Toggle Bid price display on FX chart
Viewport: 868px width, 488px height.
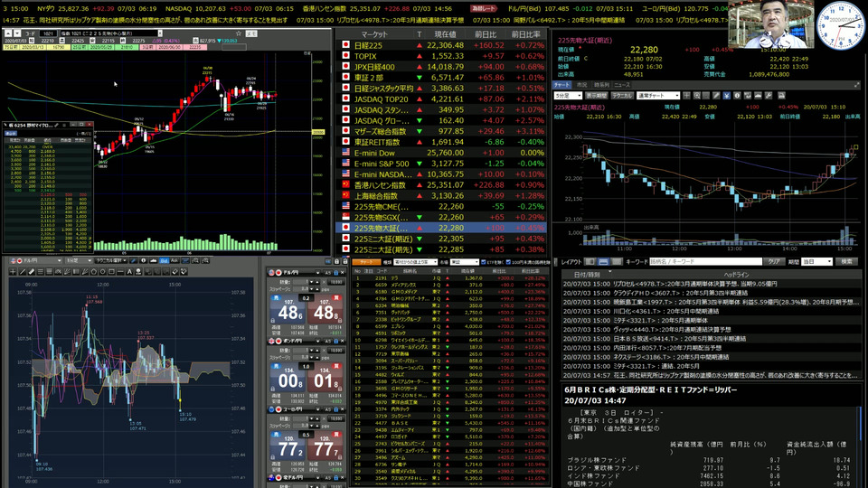tap(164, 260)
